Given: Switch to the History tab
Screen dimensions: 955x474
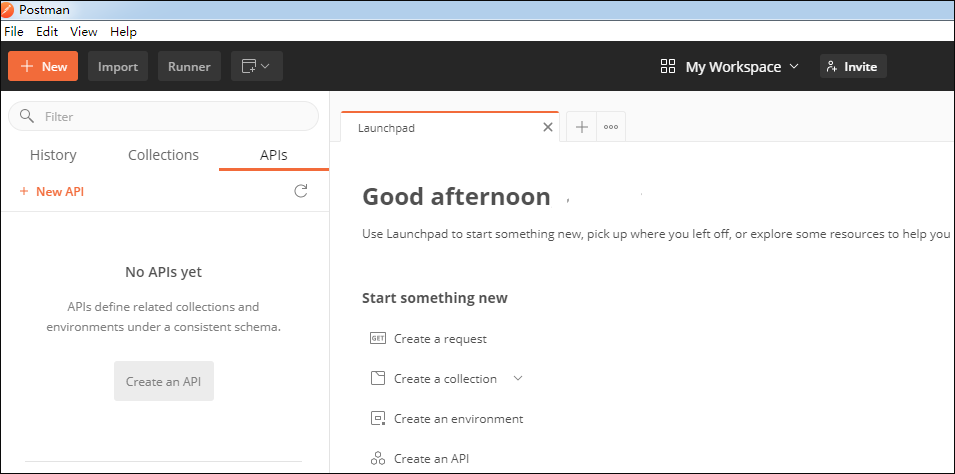Looking at the screenshot, I should [53, 155].
